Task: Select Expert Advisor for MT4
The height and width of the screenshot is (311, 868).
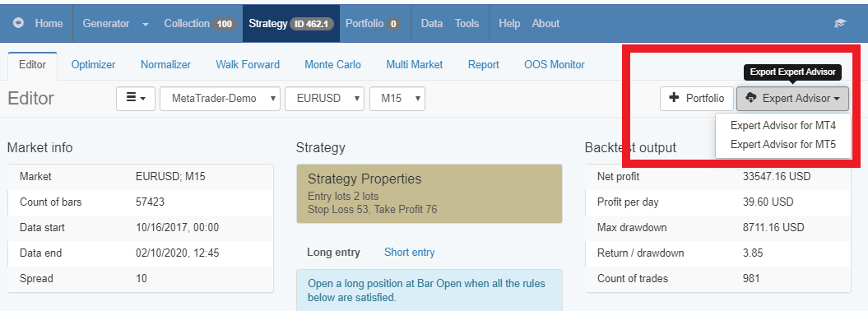Action: click(x=782, y=126)
